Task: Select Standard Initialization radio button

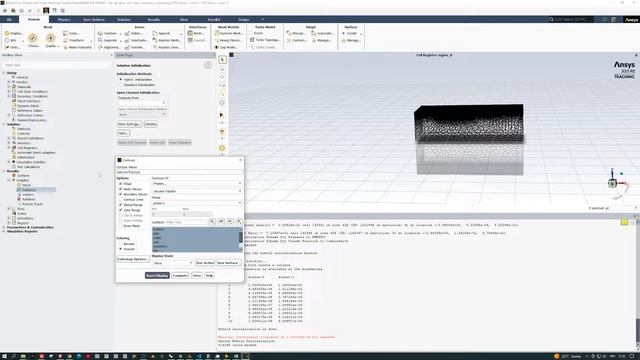Action: point(121,85)
